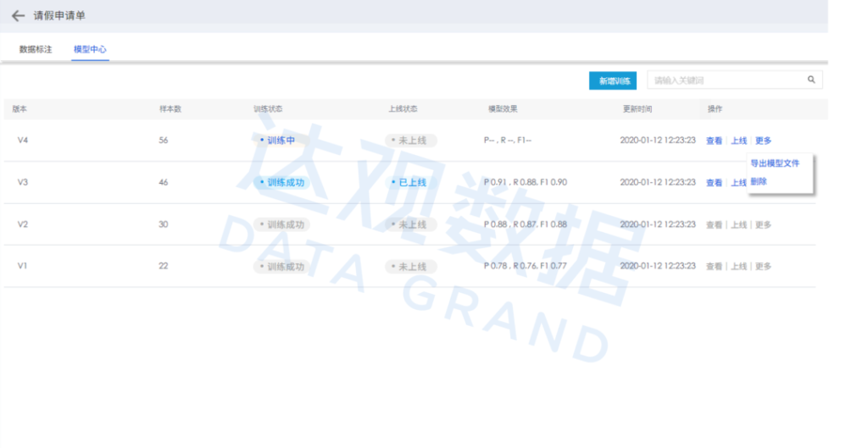
Task: Click 查看 for version V2 row
Action: pos(714,225)
